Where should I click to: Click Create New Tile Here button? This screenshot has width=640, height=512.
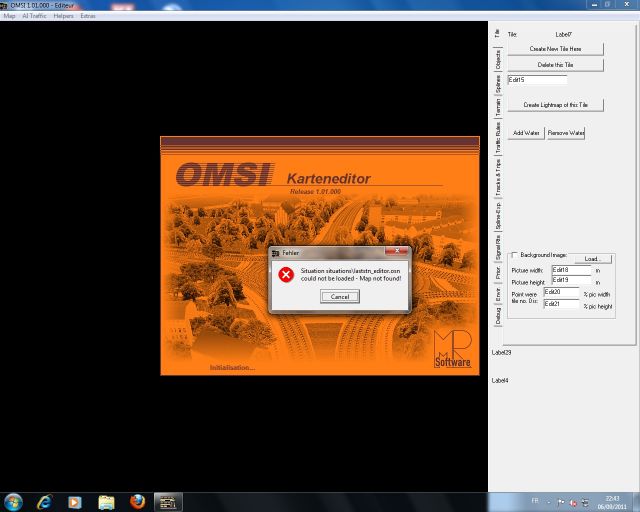[x=555, y=49]
